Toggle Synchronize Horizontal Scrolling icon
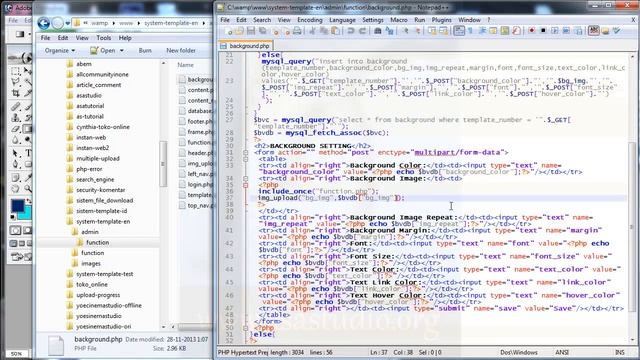This screenshot has height=360, width=640. point(443,31)
